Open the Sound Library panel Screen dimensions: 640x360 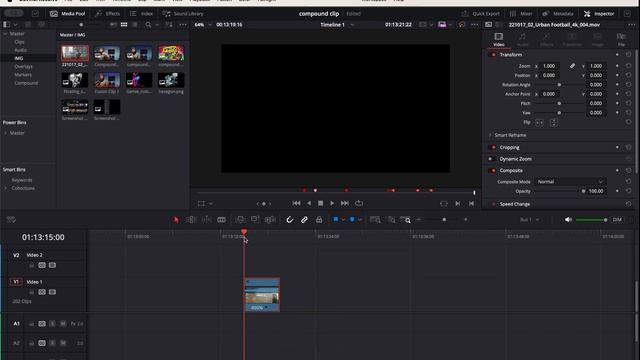click(183, 13)
